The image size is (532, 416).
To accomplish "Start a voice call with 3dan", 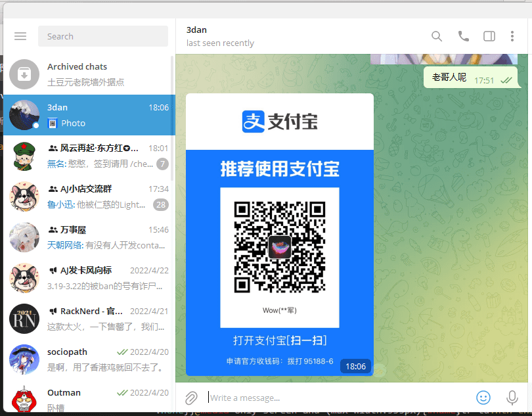I will (464, 37).
